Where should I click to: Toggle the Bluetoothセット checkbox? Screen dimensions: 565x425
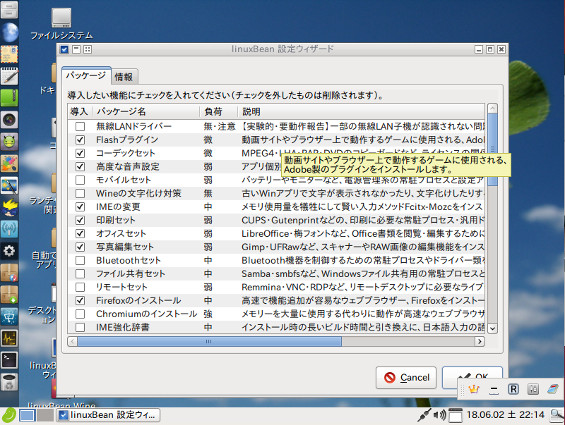click(80, 260)
